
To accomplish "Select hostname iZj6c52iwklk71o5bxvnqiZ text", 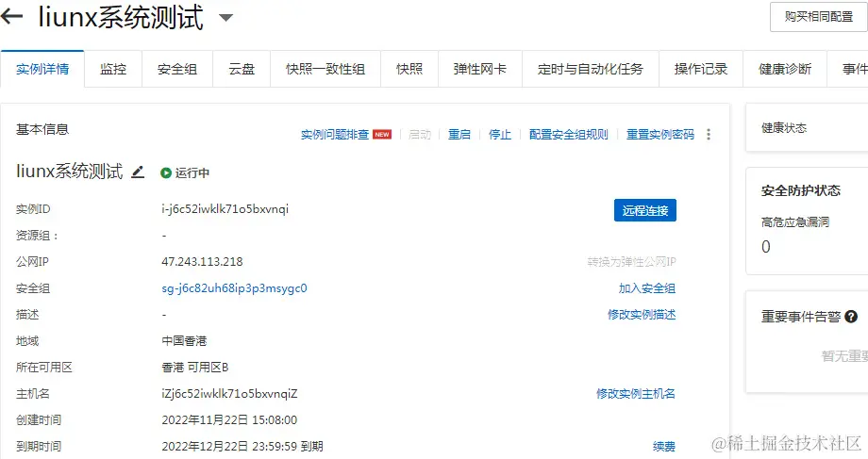I will pos(229,393).
